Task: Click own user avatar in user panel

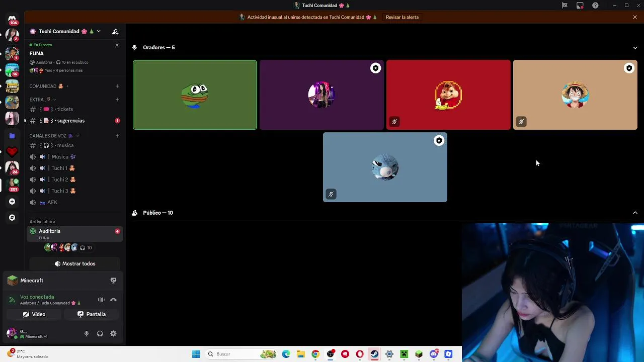Action: point(11,333)
